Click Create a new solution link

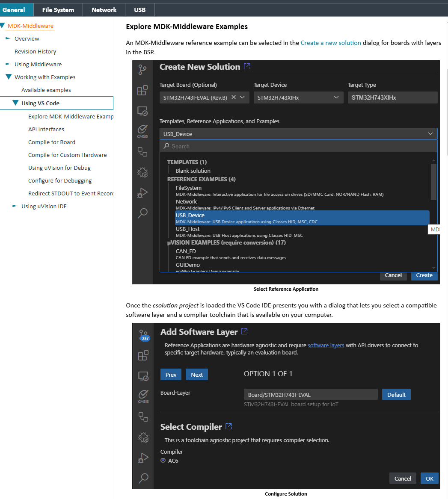point(331,43)
